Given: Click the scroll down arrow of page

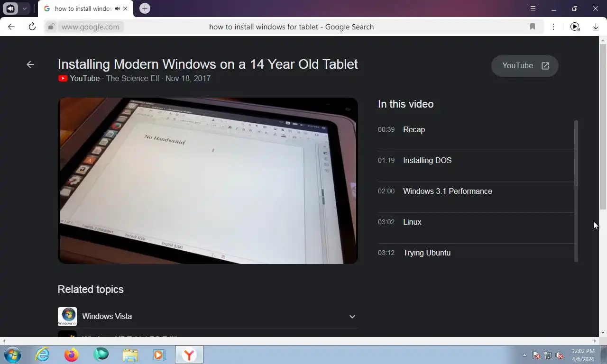Looking at the screenshot, I should 603,333.
